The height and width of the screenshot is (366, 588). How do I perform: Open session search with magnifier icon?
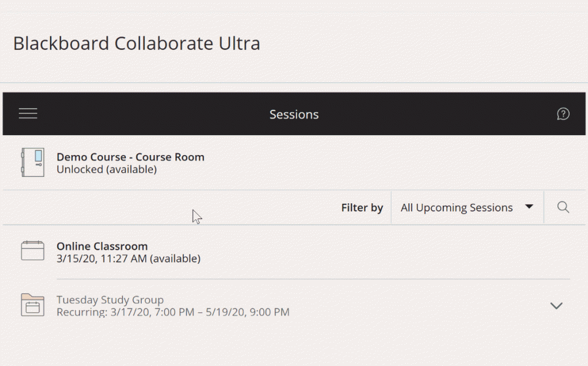click(563, 207)
